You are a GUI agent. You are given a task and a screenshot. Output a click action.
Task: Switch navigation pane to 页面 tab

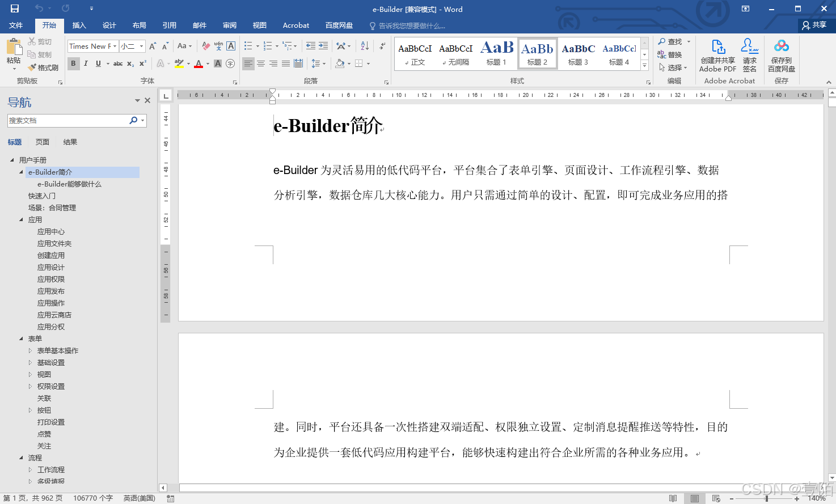pyautogui.click(x=43, y=142)
